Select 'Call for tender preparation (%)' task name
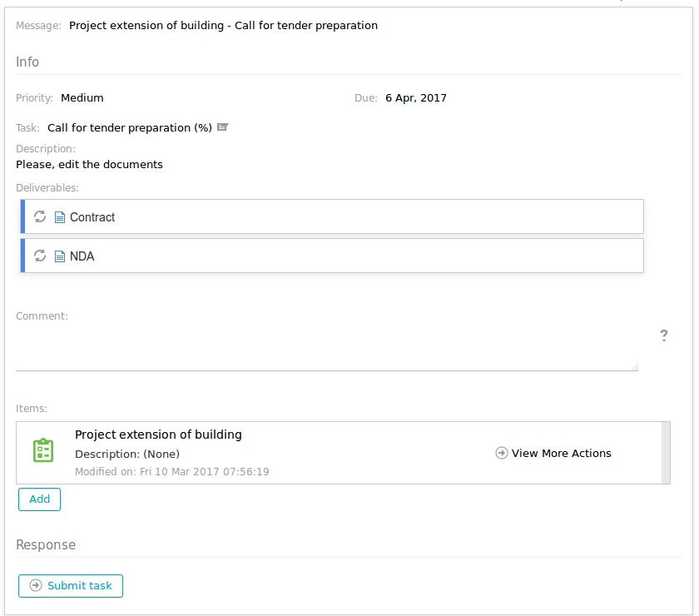Screen dimensions: 699x616 point(130,127)
